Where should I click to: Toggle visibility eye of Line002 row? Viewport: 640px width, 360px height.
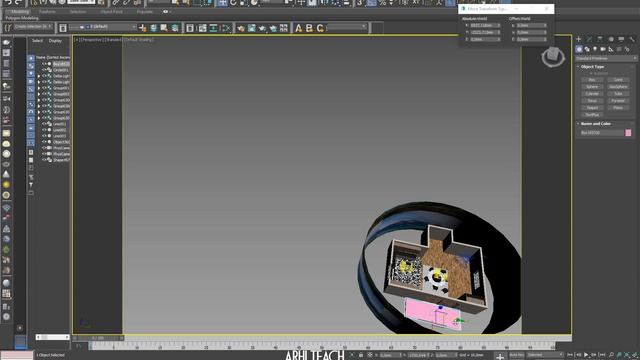point(44,130)
